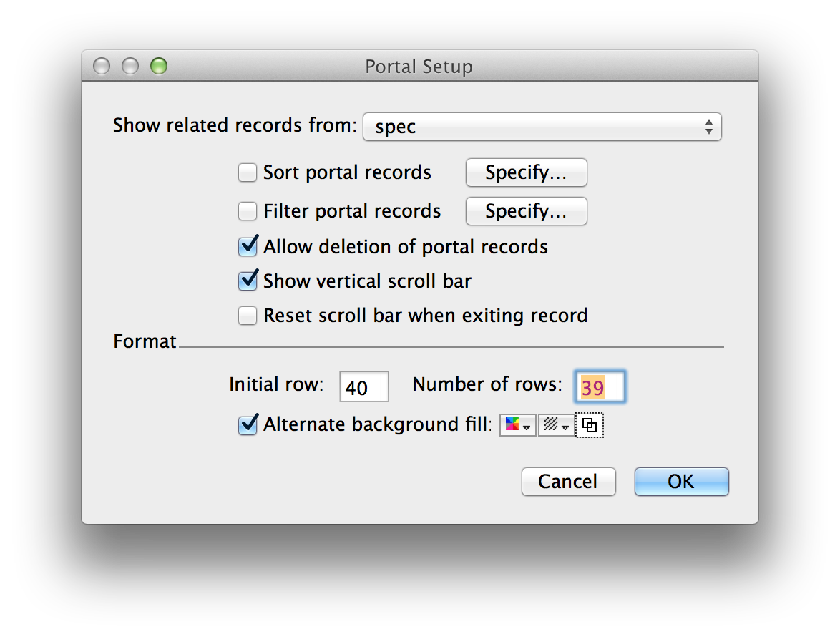Check Reset scroll bar when exiting record
840x637 pixels.
[x=248, y=316]
